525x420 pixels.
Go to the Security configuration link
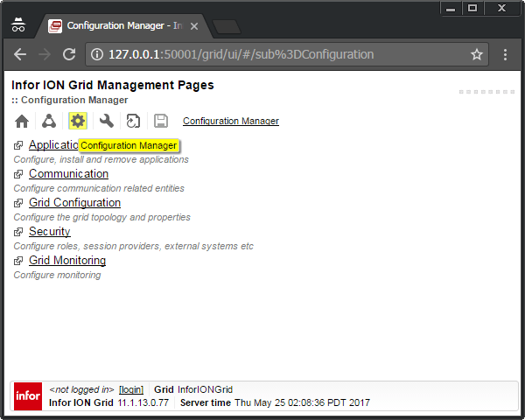(x=49, y=232)
